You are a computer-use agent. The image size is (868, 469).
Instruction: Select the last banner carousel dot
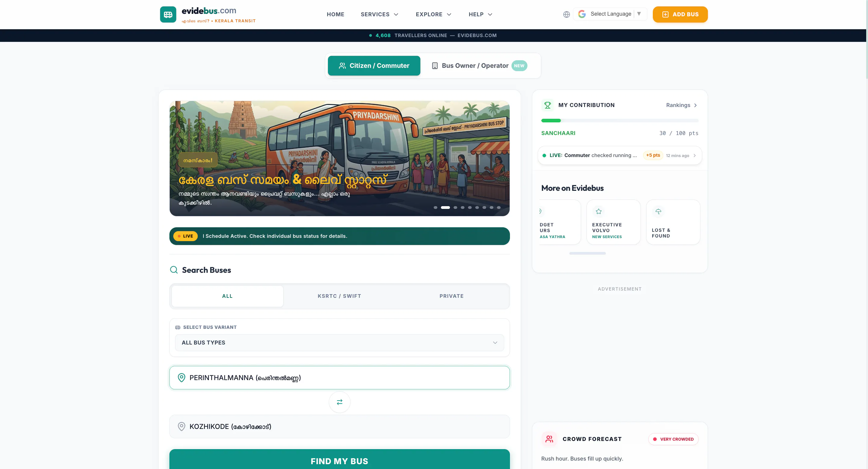point(499,208)
